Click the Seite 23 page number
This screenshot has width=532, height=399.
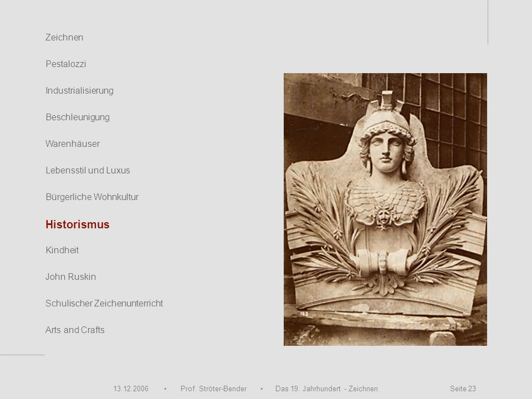click(x=463, y=389)
